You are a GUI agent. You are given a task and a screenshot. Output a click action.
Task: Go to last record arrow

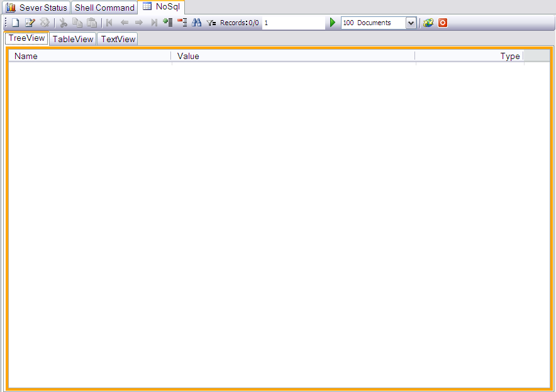point(154,23)
